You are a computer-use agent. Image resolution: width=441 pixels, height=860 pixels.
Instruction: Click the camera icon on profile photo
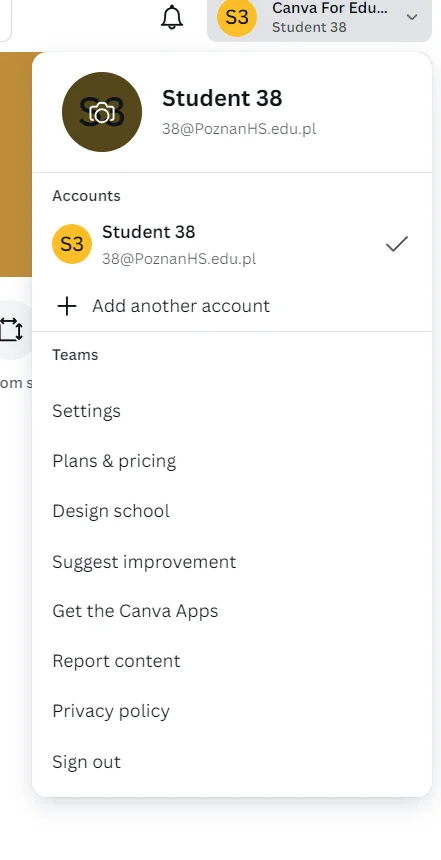click(102, 112)
